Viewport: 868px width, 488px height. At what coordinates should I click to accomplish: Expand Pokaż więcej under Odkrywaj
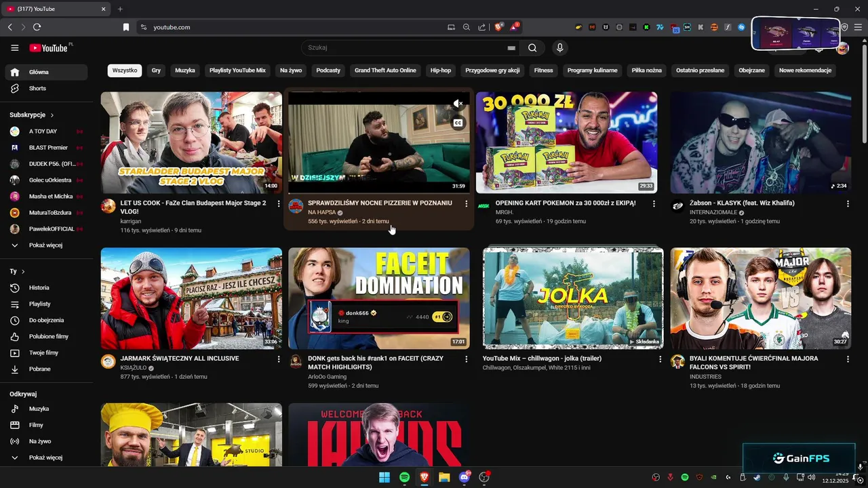[46, 457]
